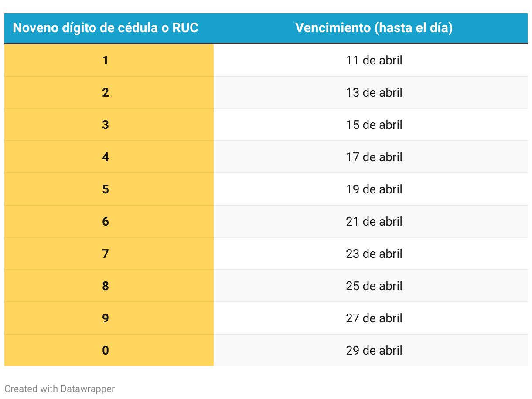This screenshot has width=532, height=399.
Task: Click the digit 4 cell
Action: [x=109, y=157]
